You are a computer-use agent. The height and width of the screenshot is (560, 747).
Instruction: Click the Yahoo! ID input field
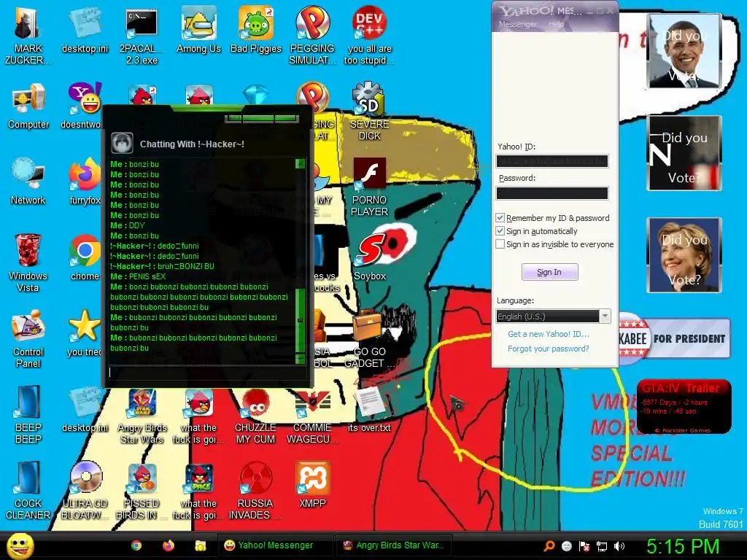tap(552, 161)
